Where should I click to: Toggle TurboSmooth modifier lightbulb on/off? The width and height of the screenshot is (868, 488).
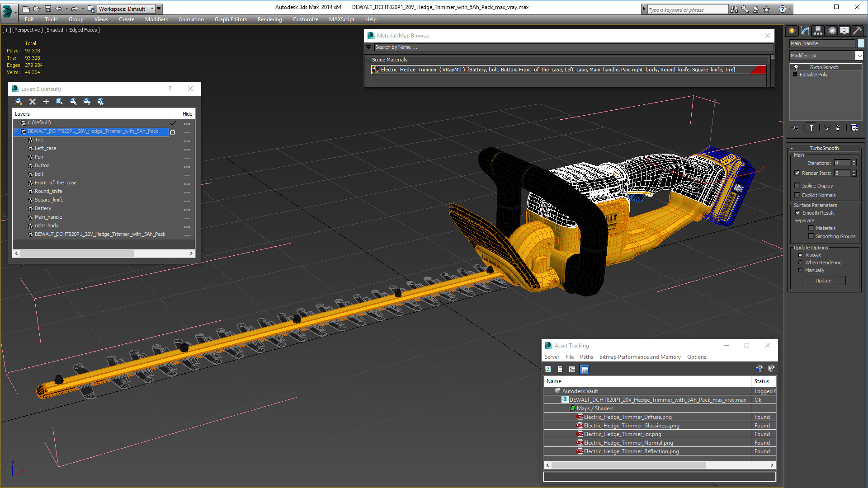(796, 67)
